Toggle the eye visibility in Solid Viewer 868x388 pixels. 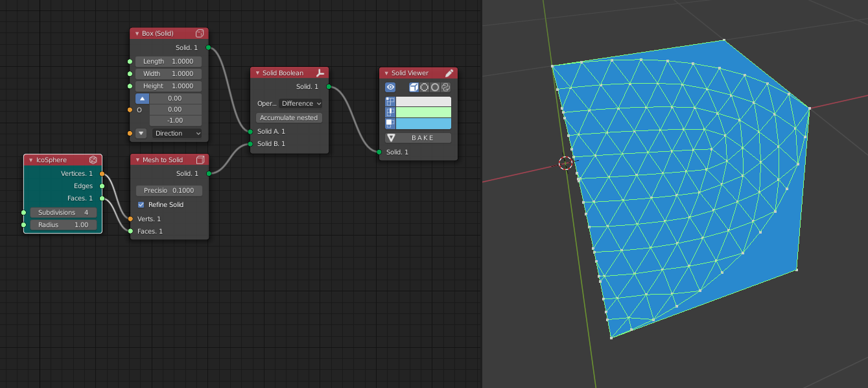(390, 87)
